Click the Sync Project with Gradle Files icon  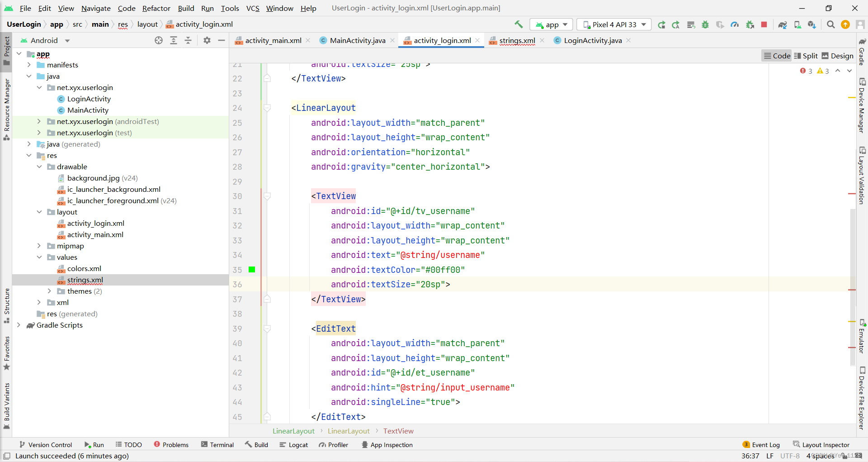tap(783, 24)
